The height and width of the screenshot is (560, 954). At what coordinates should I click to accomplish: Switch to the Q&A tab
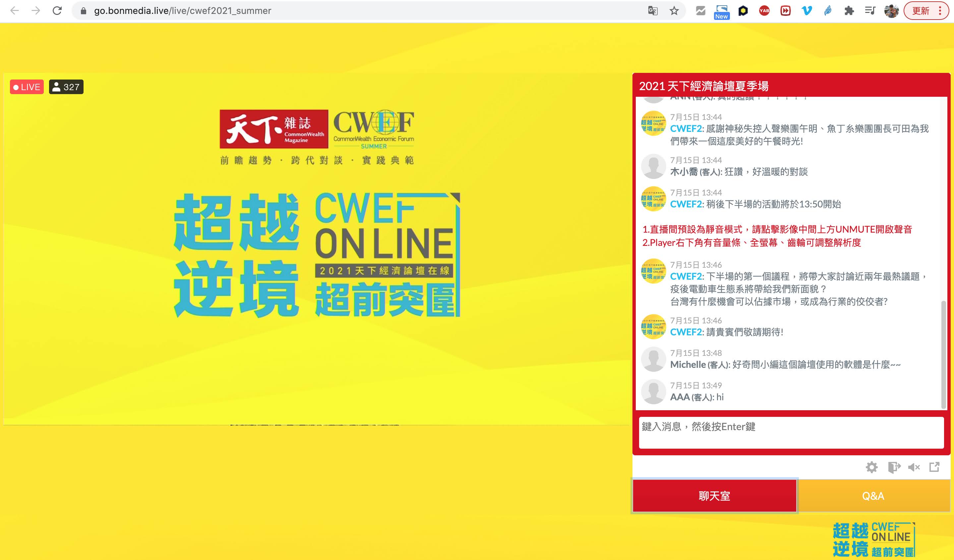point(873,496)
